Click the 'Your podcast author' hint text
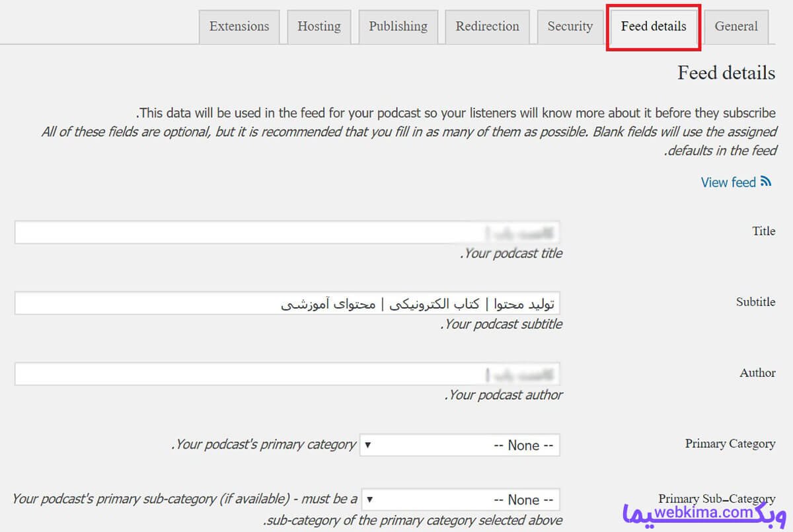 [504, 395]
